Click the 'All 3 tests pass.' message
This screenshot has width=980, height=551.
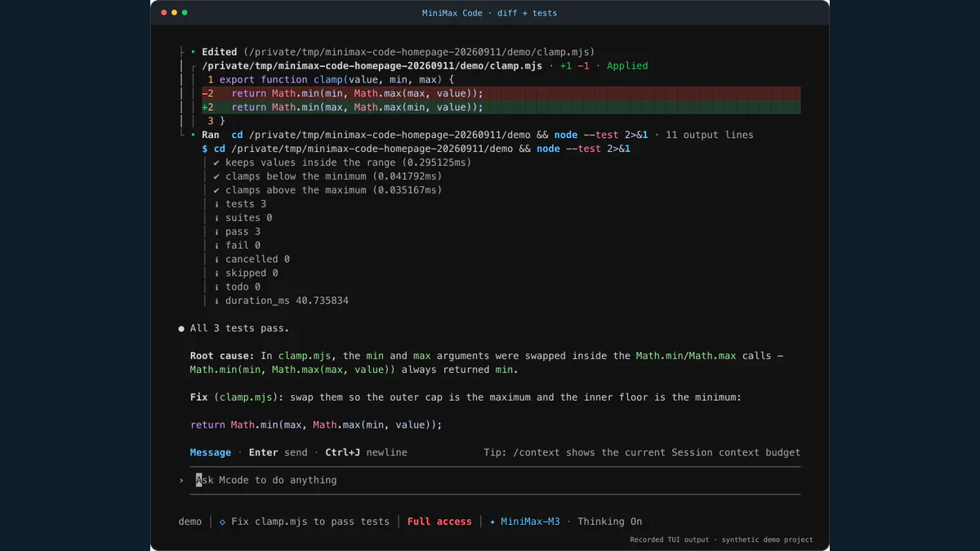(x=239, y=328)
